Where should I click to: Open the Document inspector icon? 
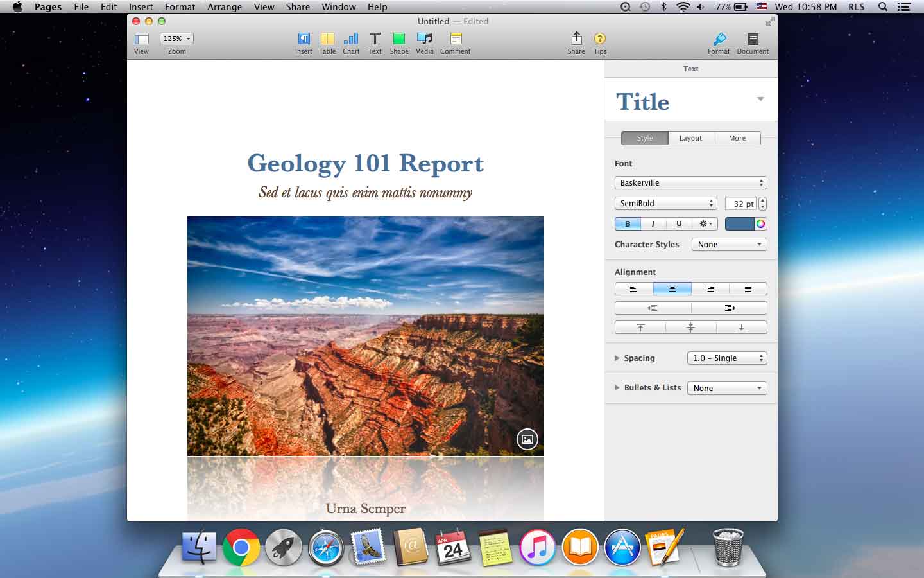(753, 39)
